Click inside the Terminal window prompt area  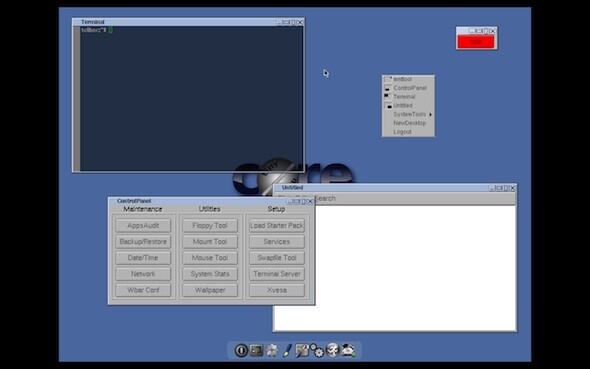point(192,99)
